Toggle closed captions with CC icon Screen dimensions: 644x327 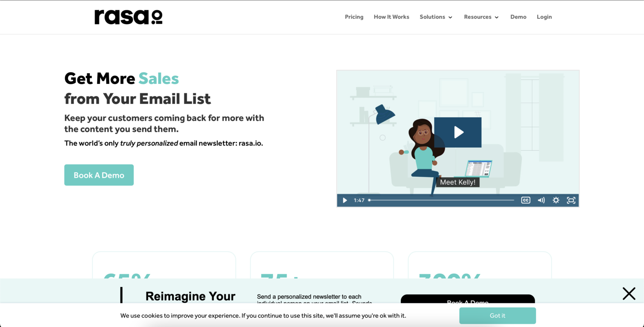[x=526, y=200]
